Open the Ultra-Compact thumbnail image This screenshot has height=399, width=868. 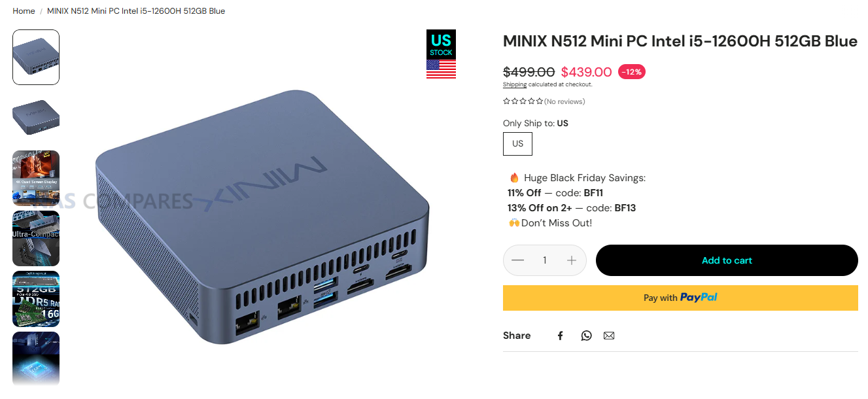36,238
